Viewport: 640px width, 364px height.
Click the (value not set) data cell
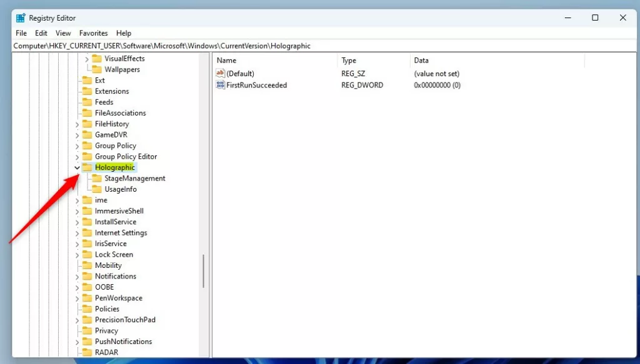point(436,74)
